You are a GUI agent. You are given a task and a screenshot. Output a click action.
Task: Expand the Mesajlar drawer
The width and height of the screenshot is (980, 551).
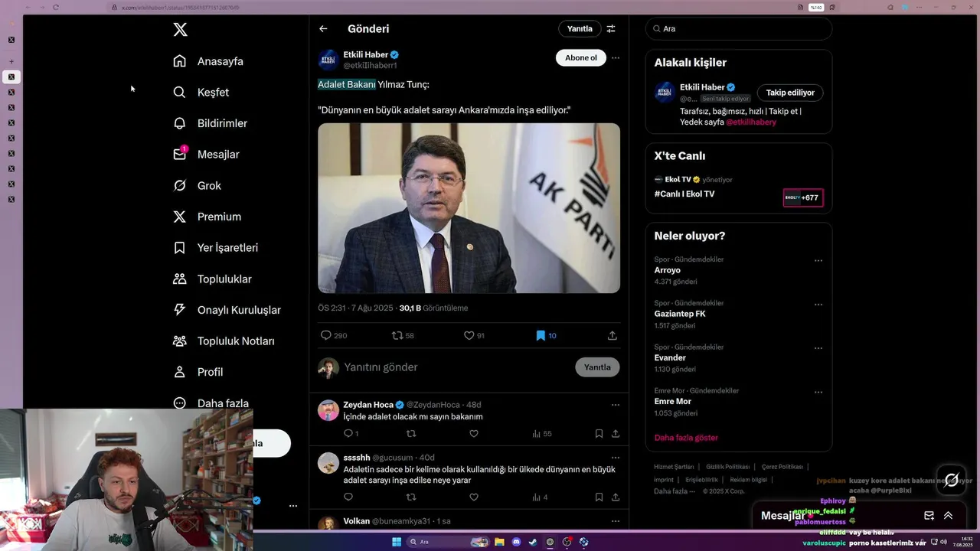point(948,516)
